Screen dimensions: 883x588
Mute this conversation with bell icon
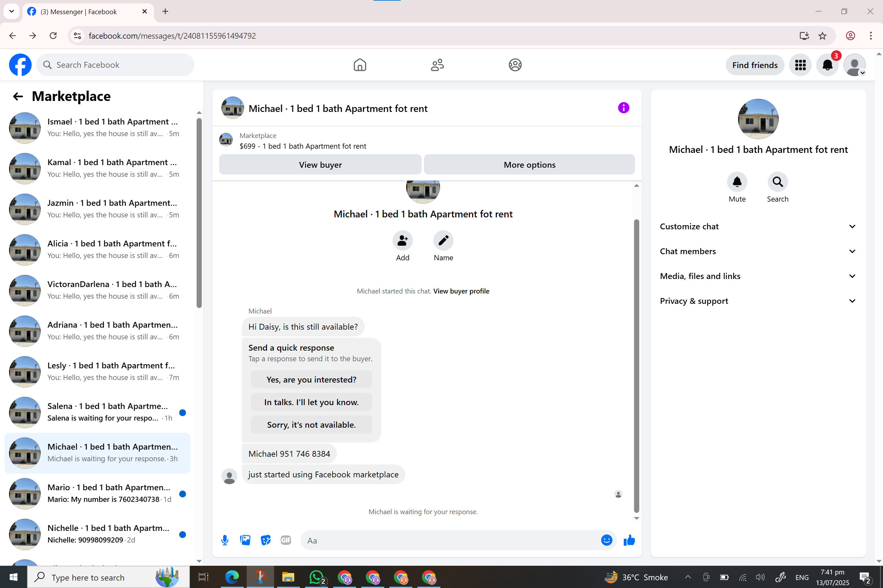point(737,182)
